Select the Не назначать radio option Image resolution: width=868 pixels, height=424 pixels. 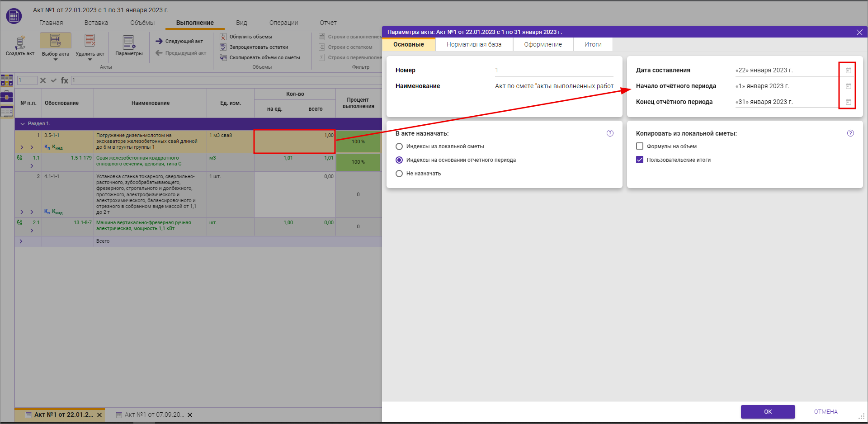pyautogui.click(x=399, y=174)
